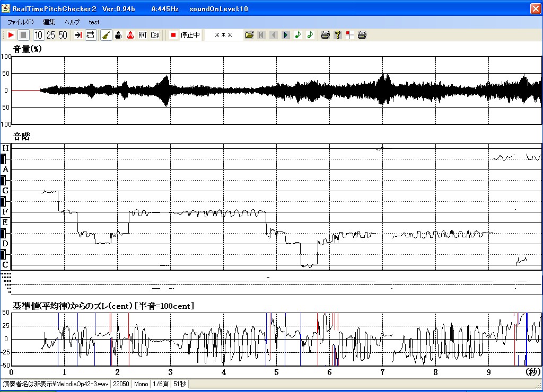This screenshot has width=543, height=392.
Task: Select the black person voice icon
Action: [118, 35]
